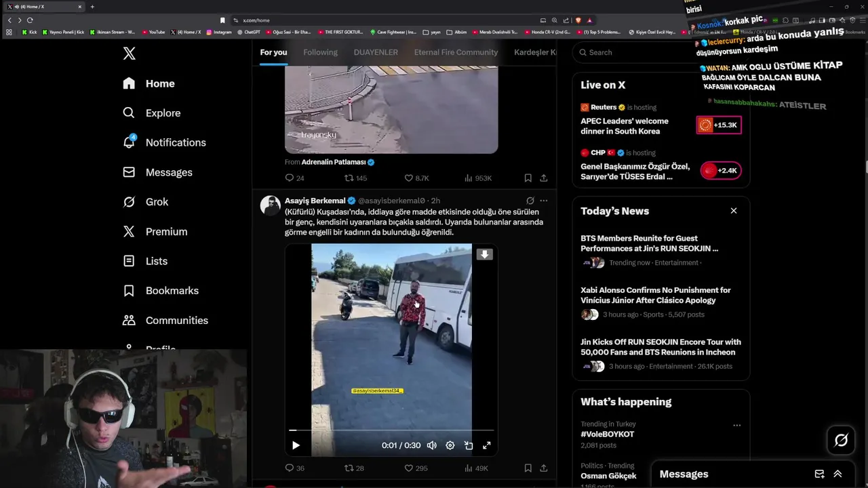Close the Today's News panel
This screenshot has height=488, width=868.
coord(733,211)
